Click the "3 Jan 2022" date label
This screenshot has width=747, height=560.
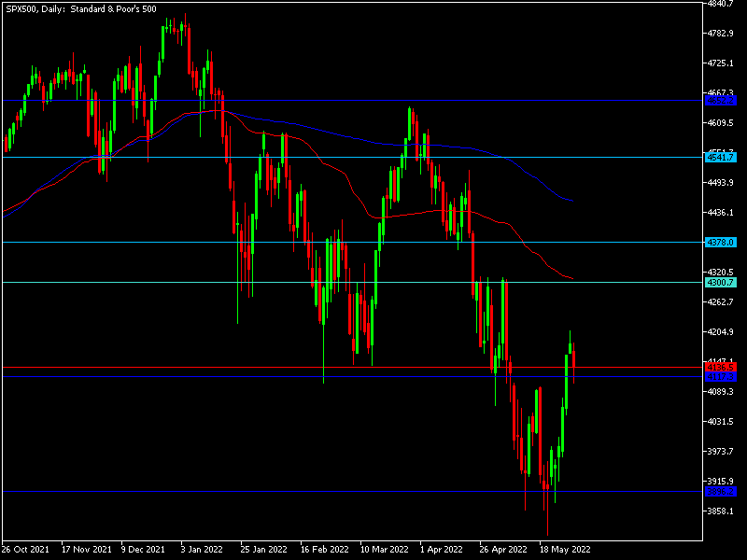pyautogui.click(x=202, y=549)
